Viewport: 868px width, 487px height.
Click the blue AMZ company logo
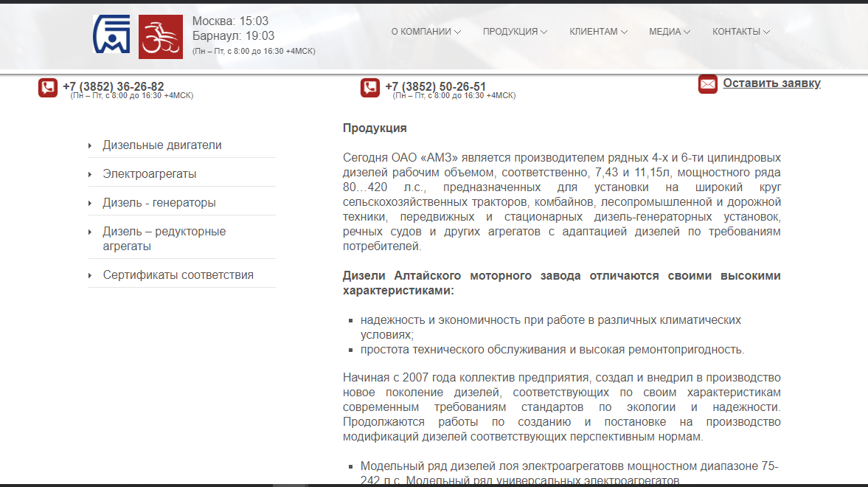112,35
